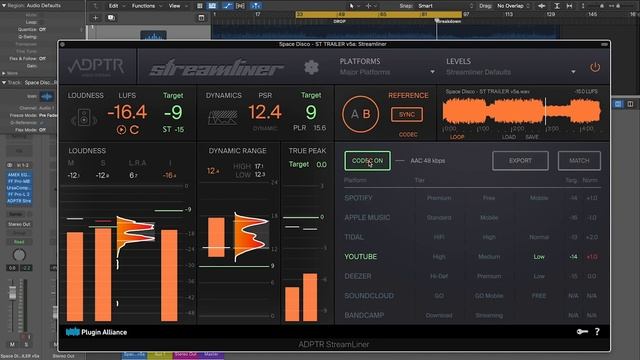Click the waveform zoom icon in Logic toolbar

[542, 6]
